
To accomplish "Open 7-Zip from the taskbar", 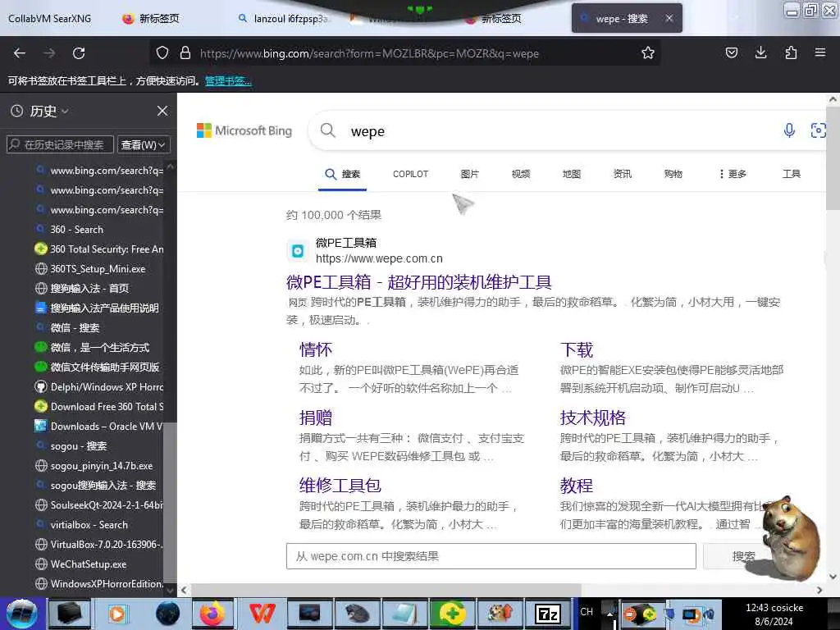I will click(547, 614).
